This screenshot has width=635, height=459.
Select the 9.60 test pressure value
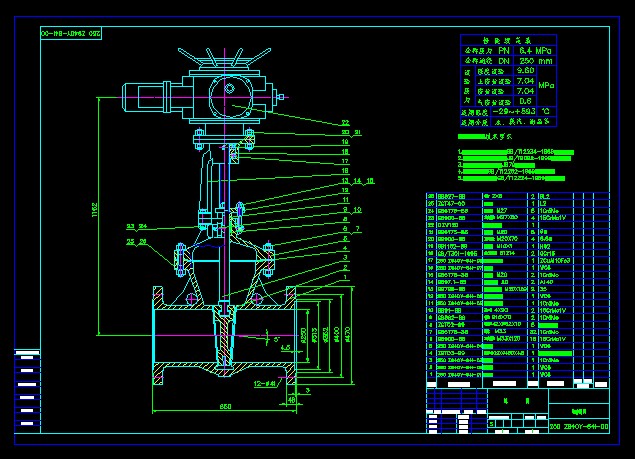pos(524,72)
